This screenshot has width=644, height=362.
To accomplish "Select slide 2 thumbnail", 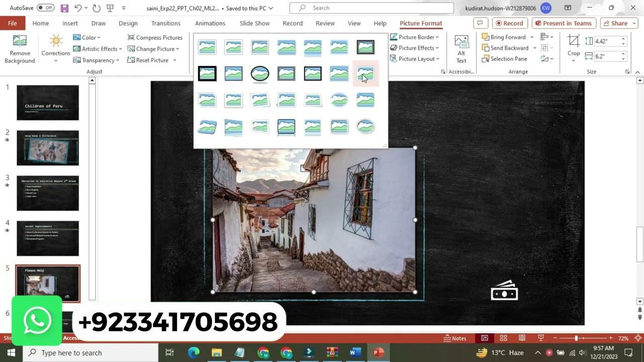I will point(48,148).
